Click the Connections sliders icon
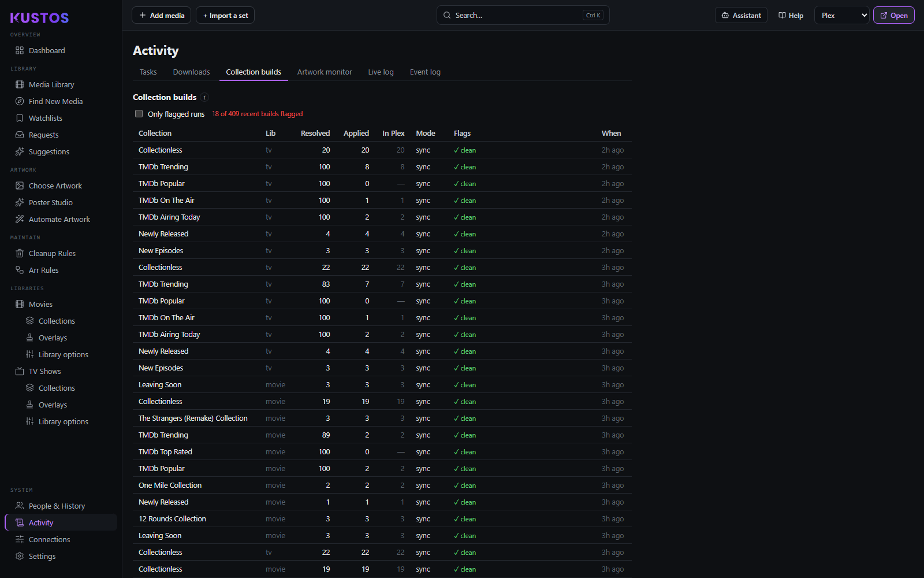The image size is (924, 578). point(20,539)
